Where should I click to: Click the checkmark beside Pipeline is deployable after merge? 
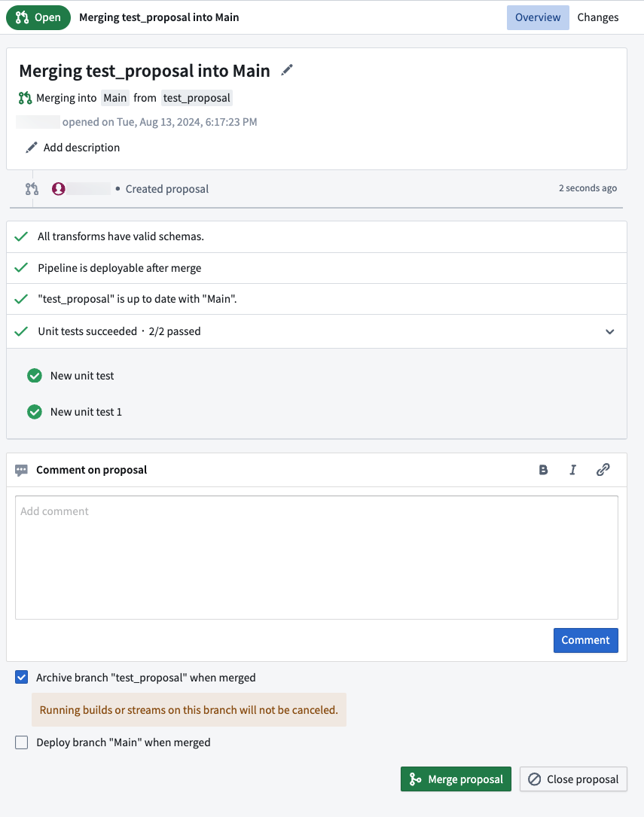tap(21, 268)
